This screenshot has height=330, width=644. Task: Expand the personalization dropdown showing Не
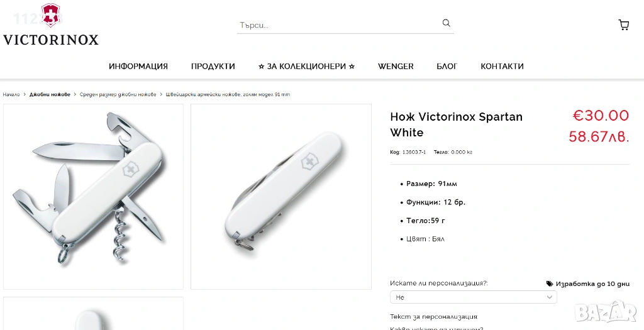click(x=473, y=297)
